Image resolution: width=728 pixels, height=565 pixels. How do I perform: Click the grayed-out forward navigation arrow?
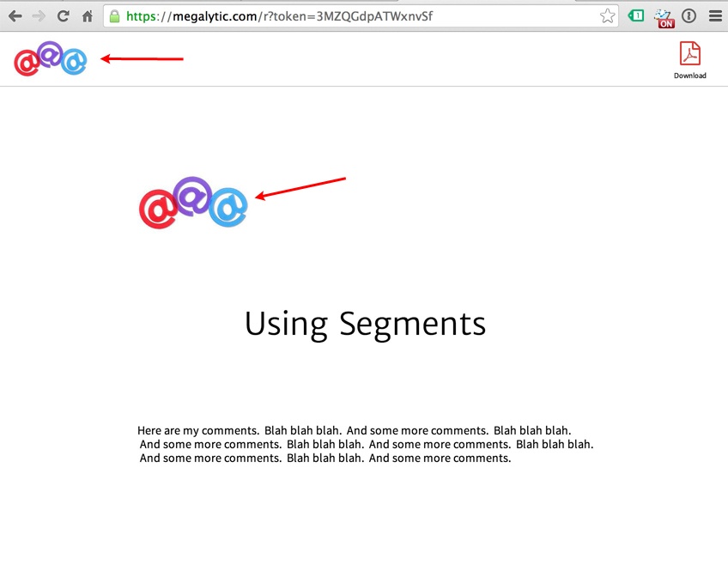click(38, 15)
